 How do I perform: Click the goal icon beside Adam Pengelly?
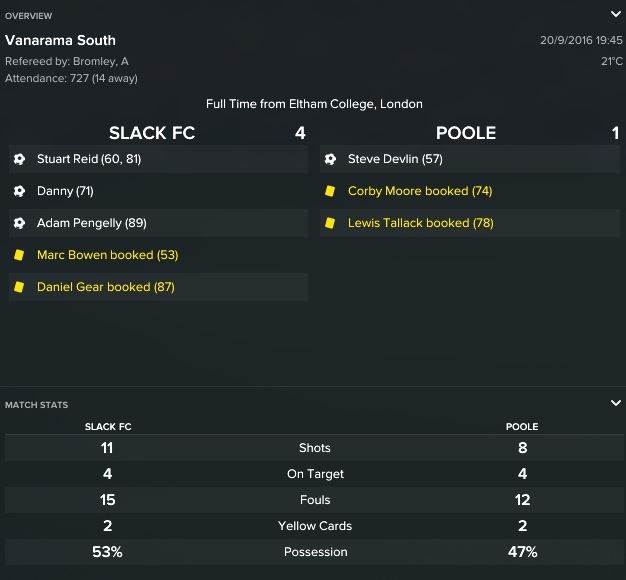tap(19, 223)
